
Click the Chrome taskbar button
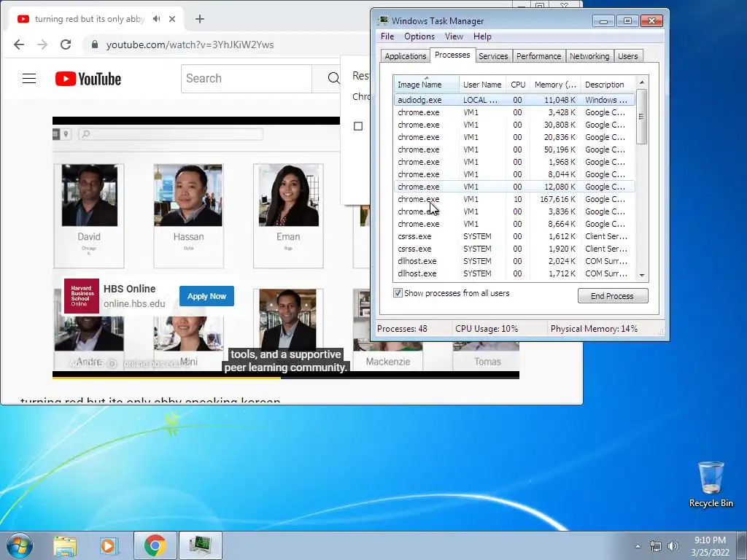tap(155, 545)
